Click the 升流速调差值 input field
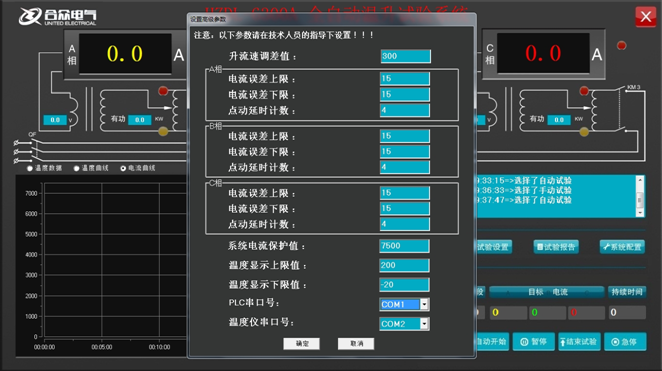The image size is (662, 371). tap(405, 56)
